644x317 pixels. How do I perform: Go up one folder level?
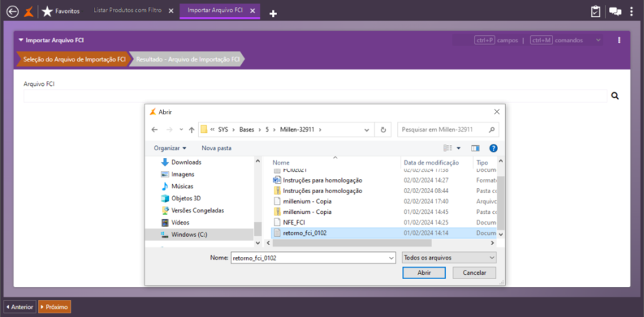coord(191,130)
